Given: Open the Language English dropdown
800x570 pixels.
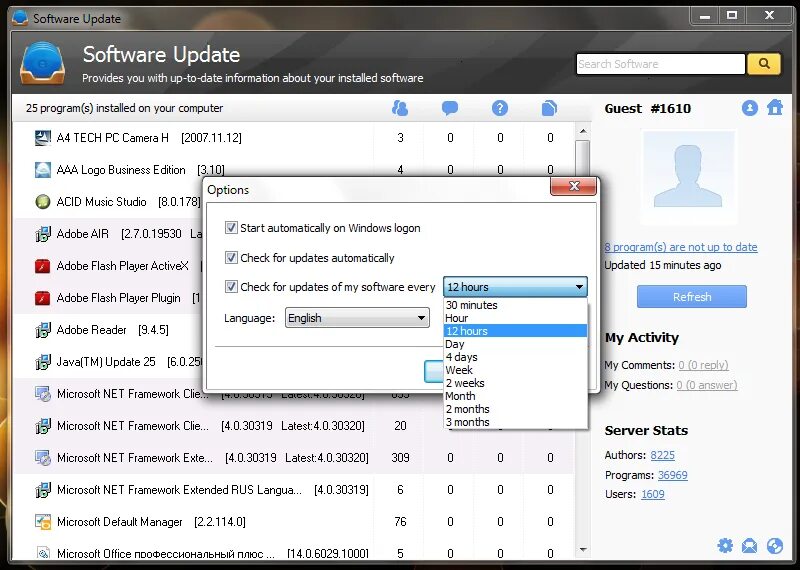Looking at the screenshot, I should click(357, 318).
